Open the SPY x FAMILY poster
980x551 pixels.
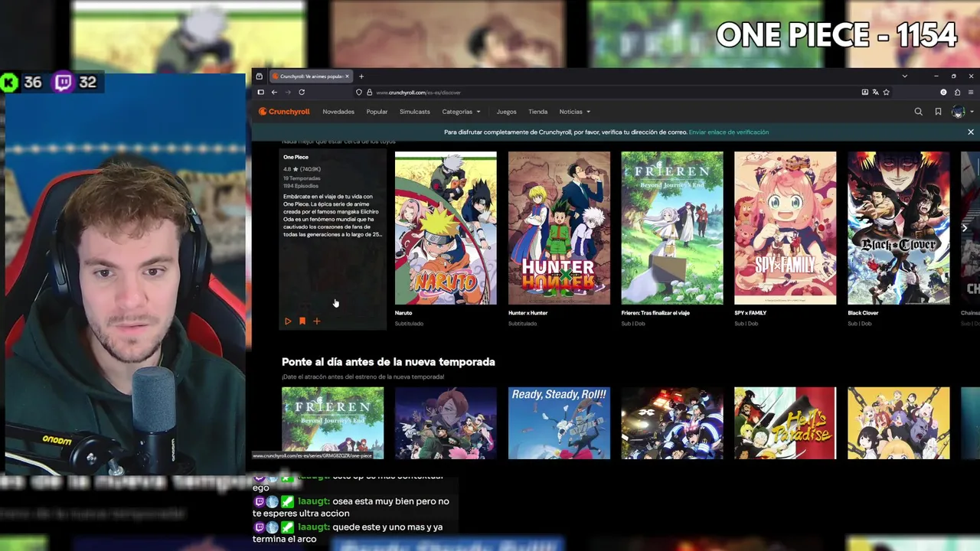click(x=786, y=228)
